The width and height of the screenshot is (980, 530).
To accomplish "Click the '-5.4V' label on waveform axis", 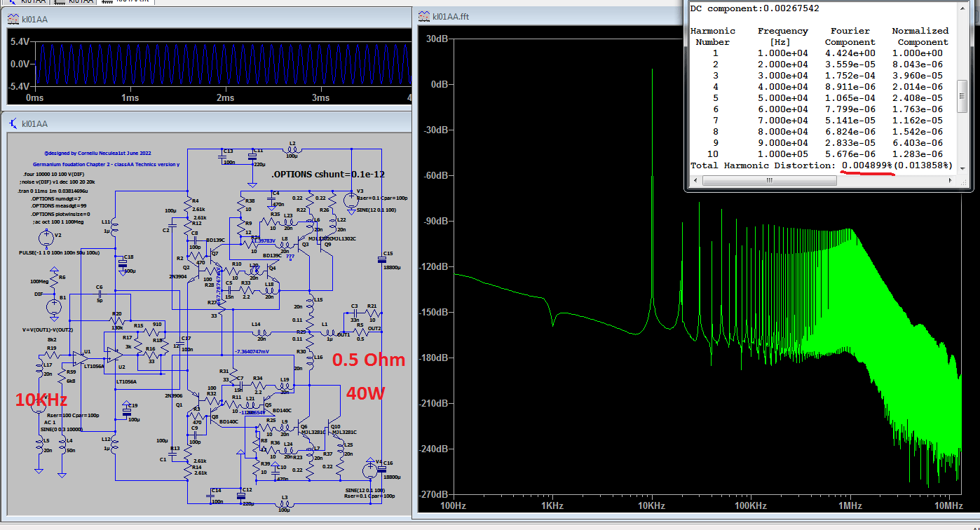I will coord(18,86).
